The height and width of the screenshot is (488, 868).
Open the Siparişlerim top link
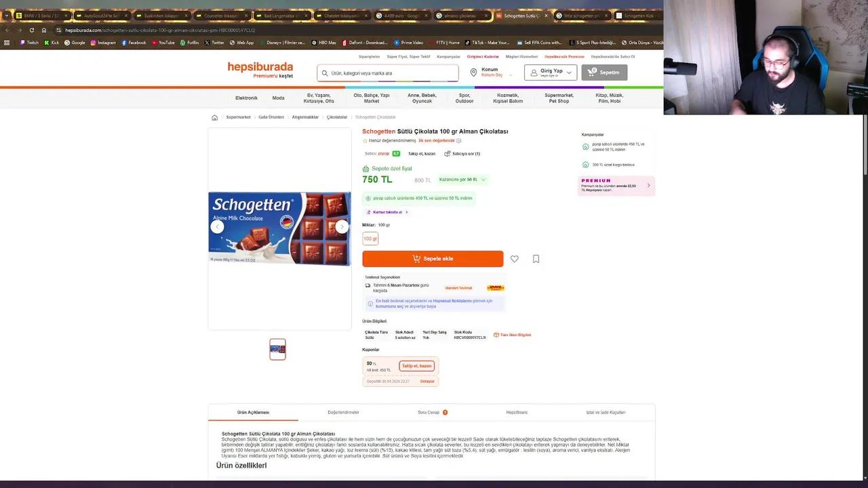point(369,57)
